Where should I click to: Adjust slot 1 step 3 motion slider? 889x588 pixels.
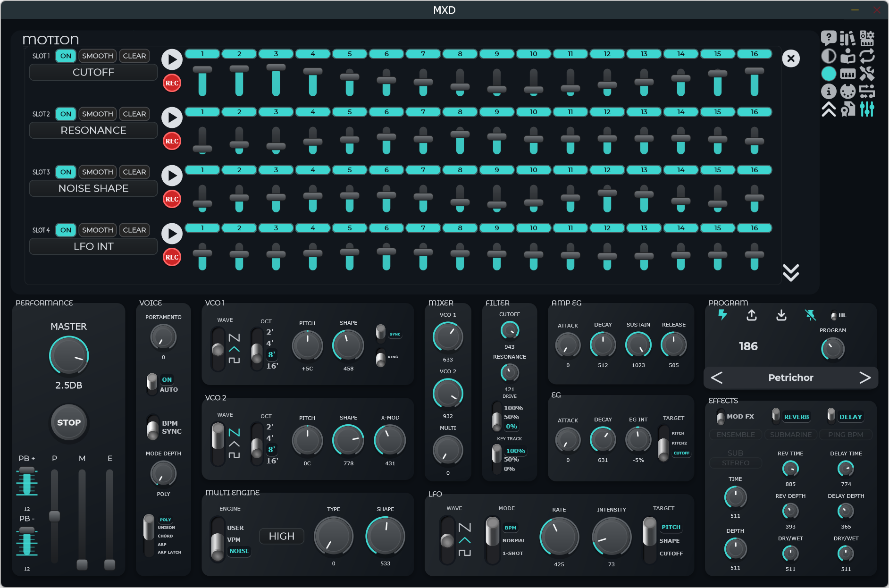276,80
